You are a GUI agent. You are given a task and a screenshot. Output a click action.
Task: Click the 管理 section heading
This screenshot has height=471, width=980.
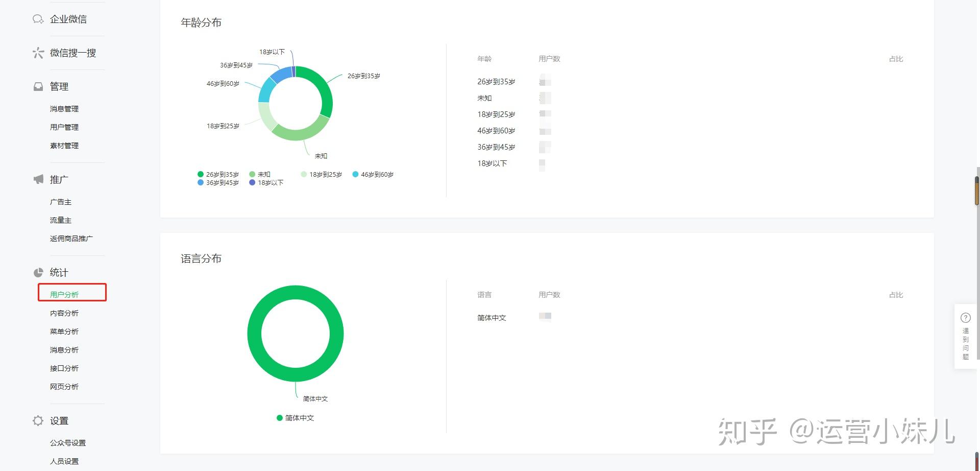pyautogui.click(x=59, y=87)
